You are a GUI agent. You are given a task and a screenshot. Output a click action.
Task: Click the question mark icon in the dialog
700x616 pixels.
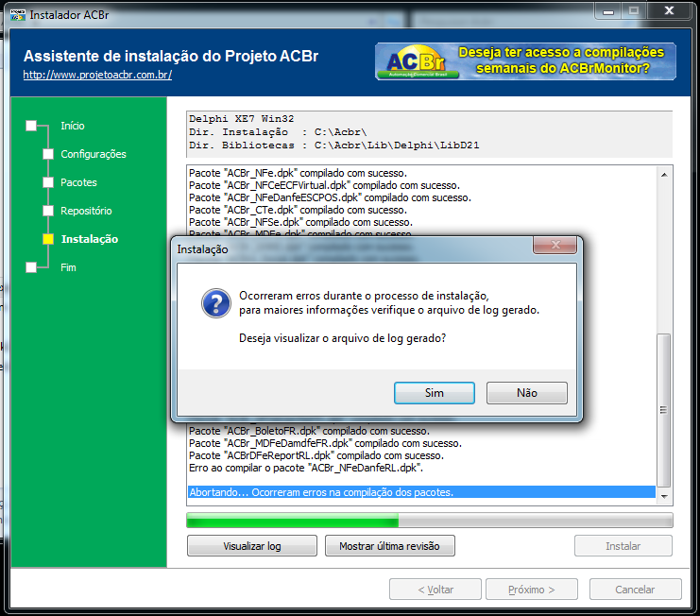pos(216,303)
